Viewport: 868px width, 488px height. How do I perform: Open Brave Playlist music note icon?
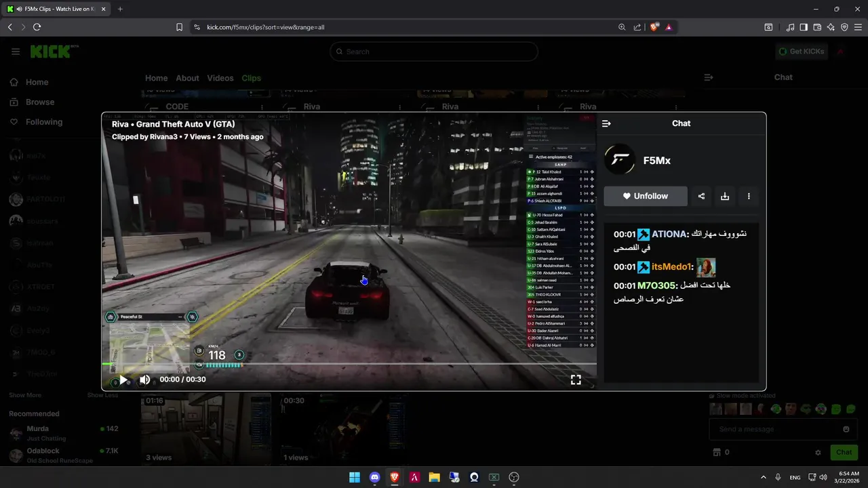[790, 27]
